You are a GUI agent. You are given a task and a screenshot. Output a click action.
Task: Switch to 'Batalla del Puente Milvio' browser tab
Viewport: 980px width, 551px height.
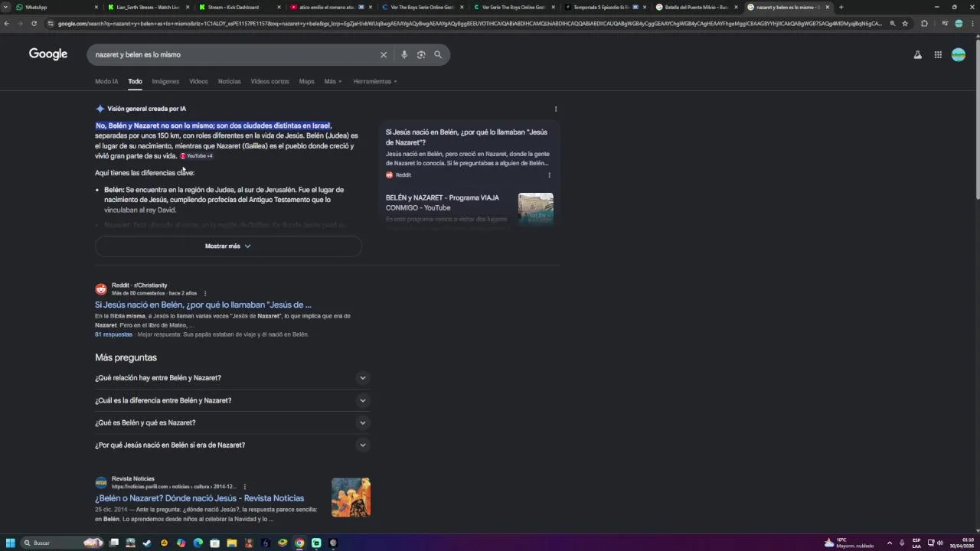tap(695, 7)
